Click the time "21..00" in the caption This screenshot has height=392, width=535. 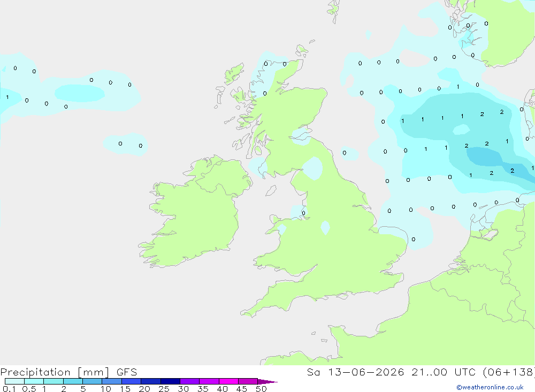pyautogui.click(x=429, y=372)
